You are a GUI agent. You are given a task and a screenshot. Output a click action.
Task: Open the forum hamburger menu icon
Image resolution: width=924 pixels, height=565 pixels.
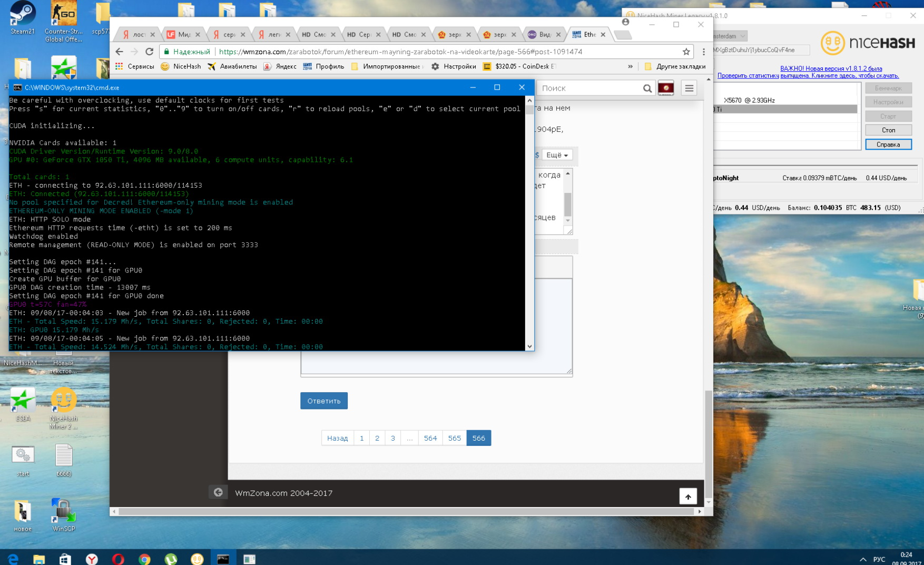pyautogui.click(x=689, y=88)
